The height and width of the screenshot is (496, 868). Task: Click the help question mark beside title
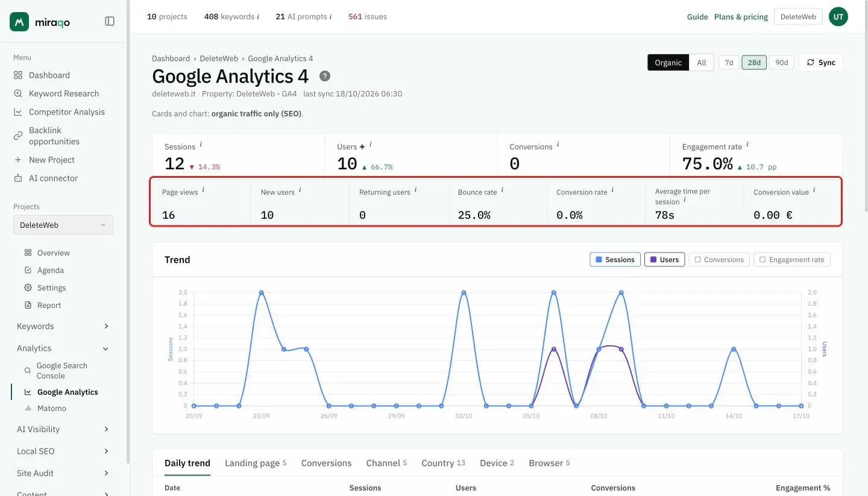click(x=325, y=76)
